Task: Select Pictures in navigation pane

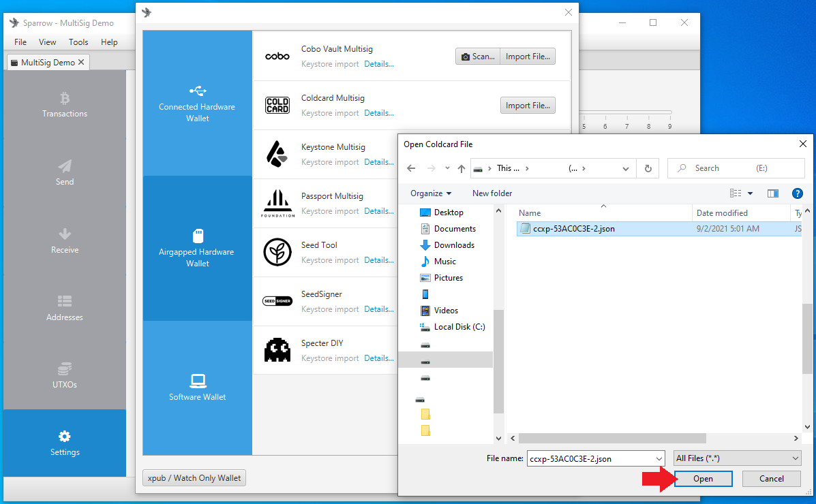Action: 449,278
